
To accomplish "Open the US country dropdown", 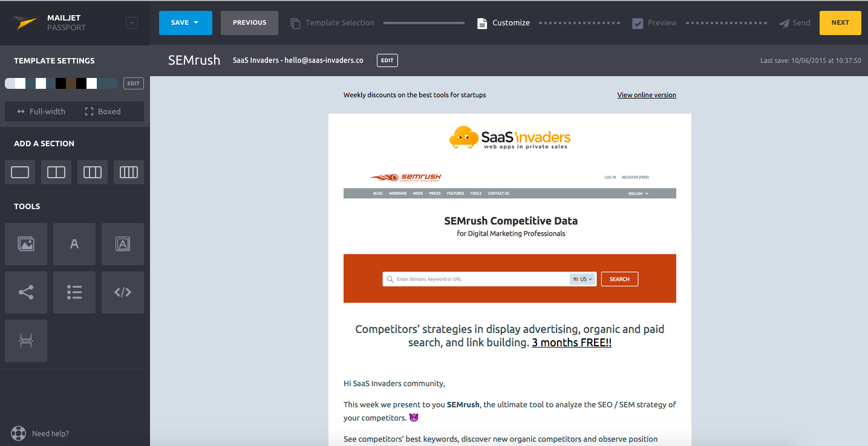I will tap(583, 279).
